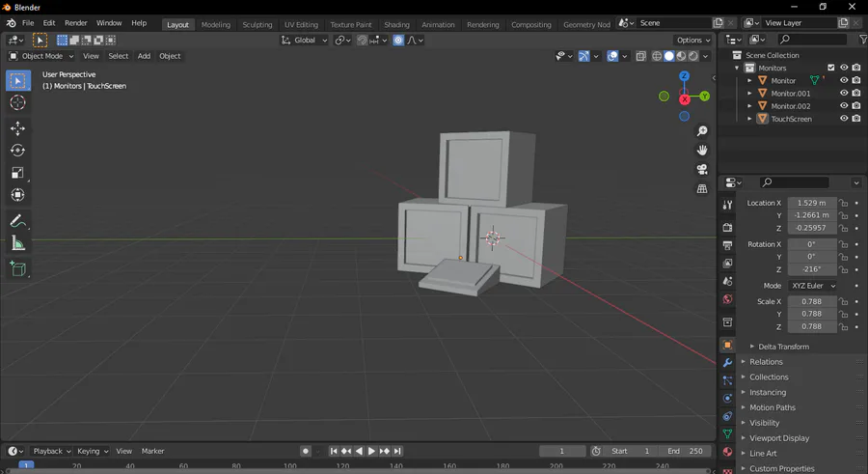This screenshot has height=474, width=868.
Task: Choose the Measure tool
Action: [x=17, y=243]
